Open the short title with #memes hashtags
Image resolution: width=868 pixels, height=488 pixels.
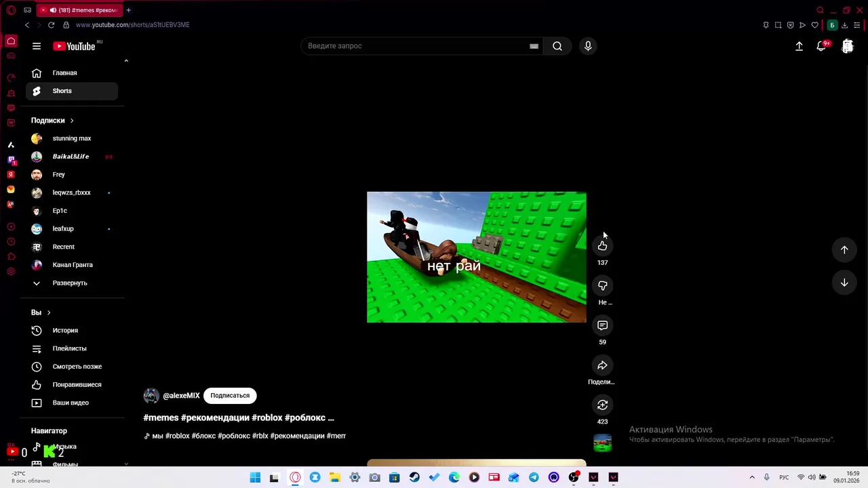point(239,418)
